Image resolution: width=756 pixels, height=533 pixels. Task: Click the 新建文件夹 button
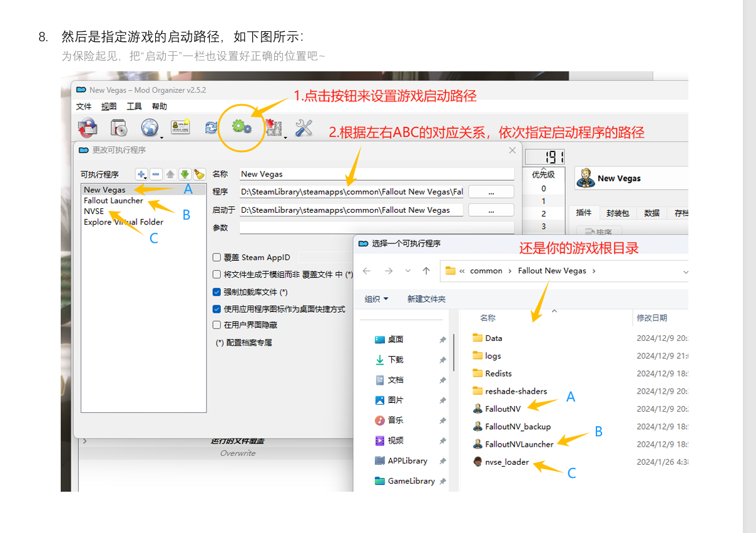[426, 299]
